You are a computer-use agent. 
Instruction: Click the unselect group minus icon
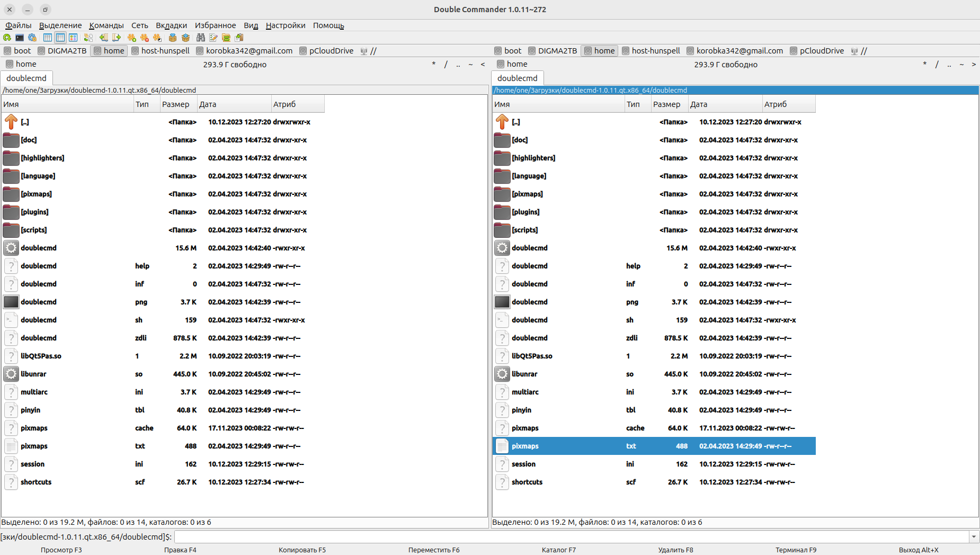point(145,38)
